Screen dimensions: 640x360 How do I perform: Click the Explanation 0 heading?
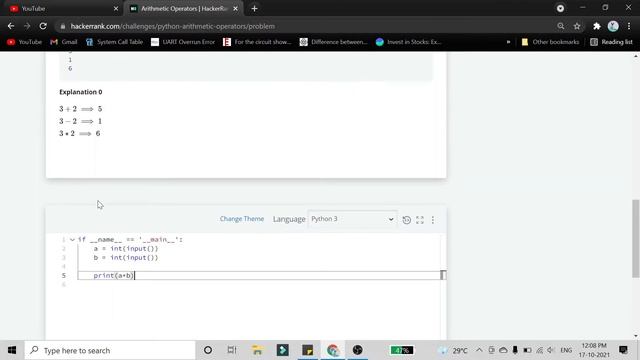(81, 92)
